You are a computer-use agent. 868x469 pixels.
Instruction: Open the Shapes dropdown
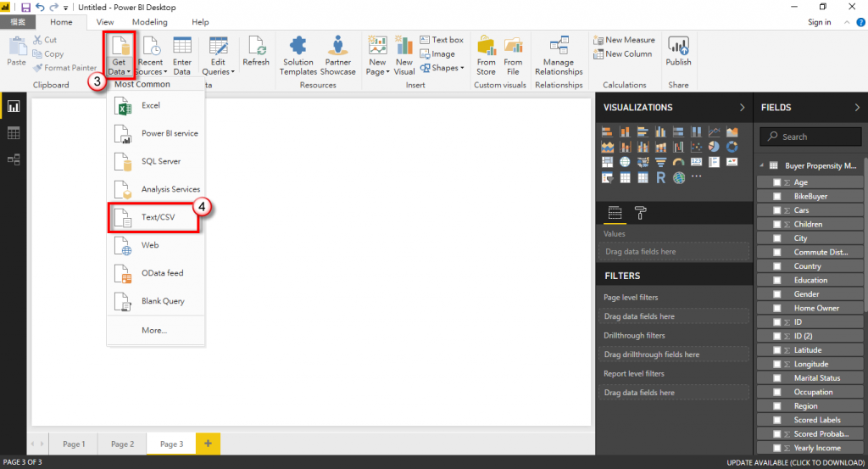[x=442, y=68]
